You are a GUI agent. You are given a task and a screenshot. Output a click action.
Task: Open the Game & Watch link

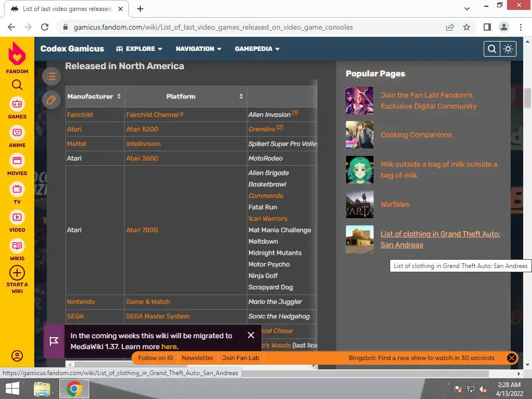(x=148, y=302)
